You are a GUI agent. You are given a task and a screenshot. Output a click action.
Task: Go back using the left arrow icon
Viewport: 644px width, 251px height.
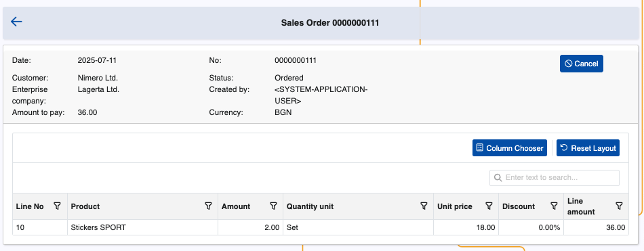click(x=16, y=22)
